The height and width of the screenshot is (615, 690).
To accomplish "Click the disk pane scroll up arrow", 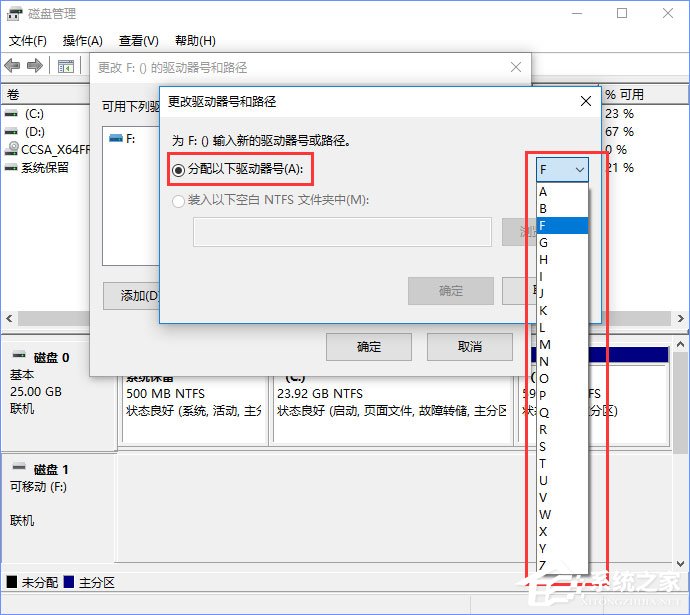I will click(680, 344).
